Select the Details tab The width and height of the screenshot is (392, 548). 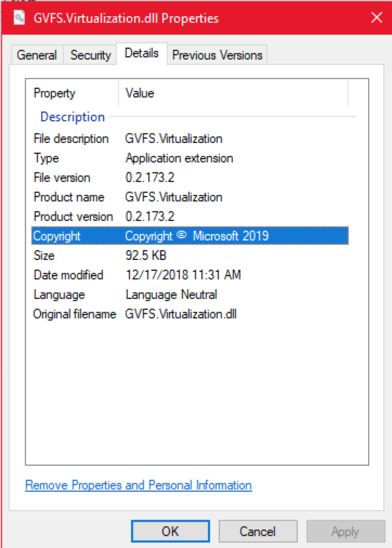(141, 54)
